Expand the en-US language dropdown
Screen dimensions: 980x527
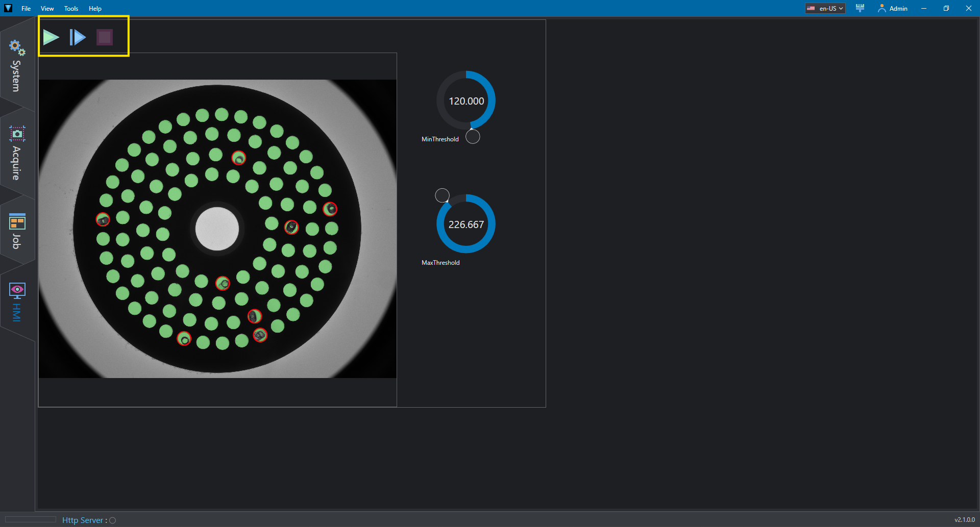pos(825,8)
